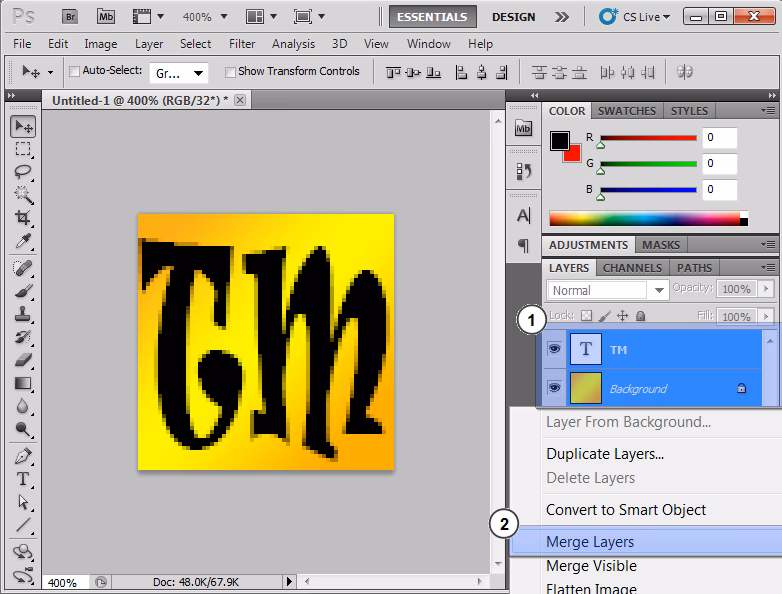
Task: Switch to the Channels tab
Action: 632,268
